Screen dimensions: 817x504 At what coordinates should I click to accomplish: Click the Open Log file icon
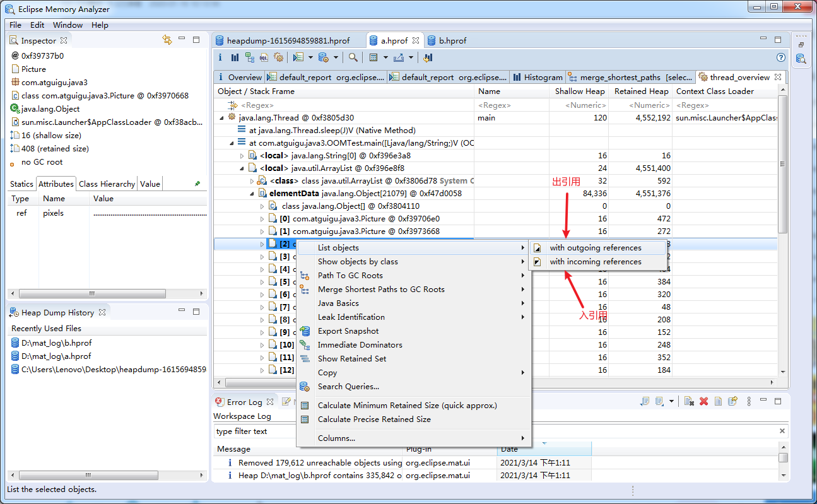pos(718,401)
